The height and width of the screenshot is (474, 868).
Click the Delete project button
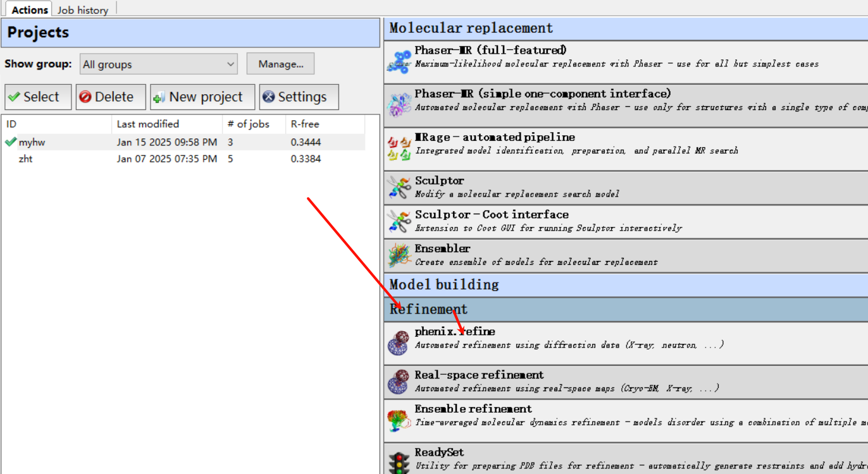111,97
